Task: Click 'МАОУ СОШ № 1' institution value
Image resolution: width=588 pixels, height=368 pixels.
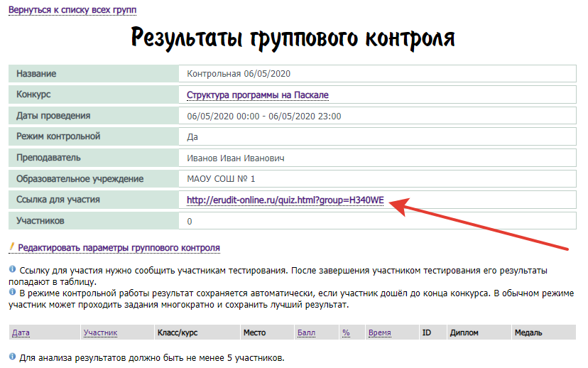Action: point(221,179)
